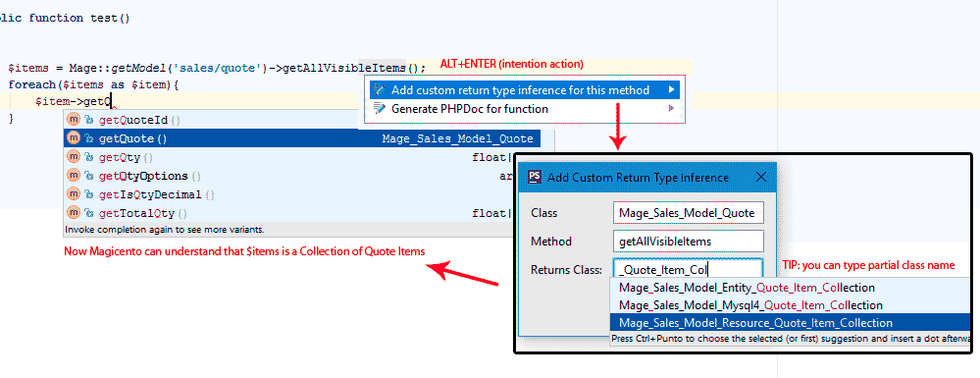980x378 pixels.
Task: Click the method icon beside getQuoteId
Action: 74,120
